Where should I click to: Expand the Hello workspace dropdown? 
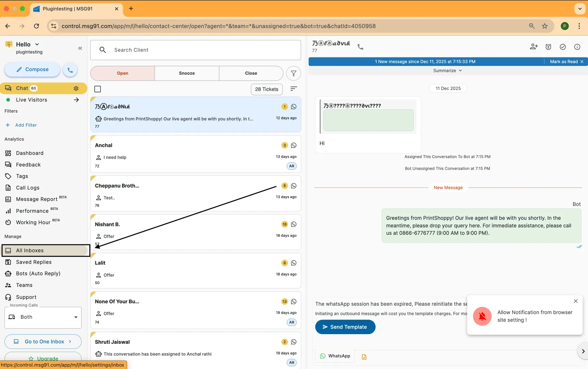point(37,44)
